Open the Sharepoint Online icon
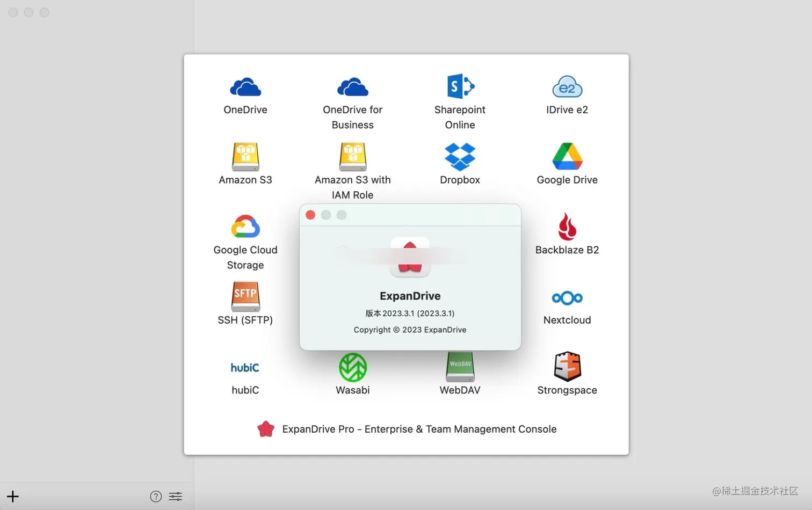Screen dimensions: 812x510 (460, 86)
